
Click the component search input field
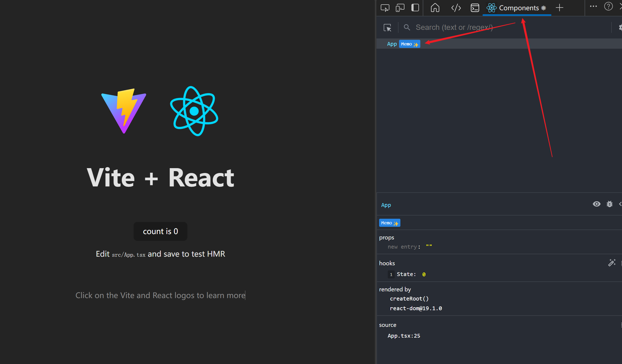(x=458, y=27)
